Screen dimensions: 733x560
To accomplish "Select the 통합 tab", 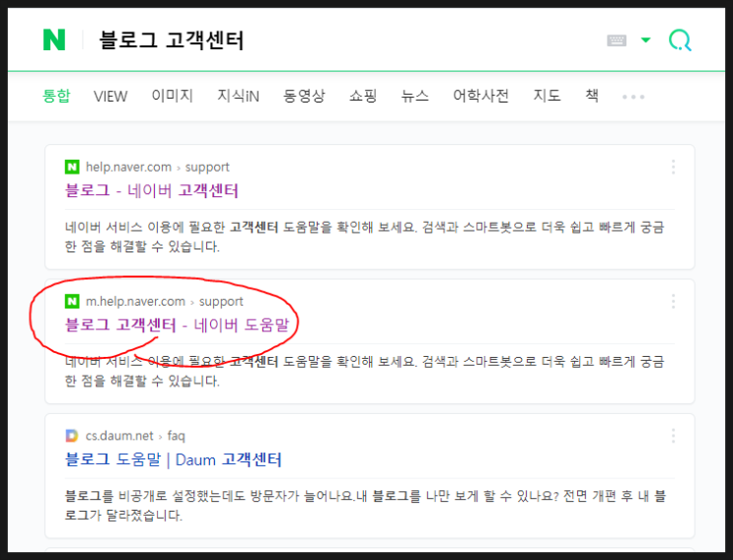I will pyautogui.click(x=56, y=96).
